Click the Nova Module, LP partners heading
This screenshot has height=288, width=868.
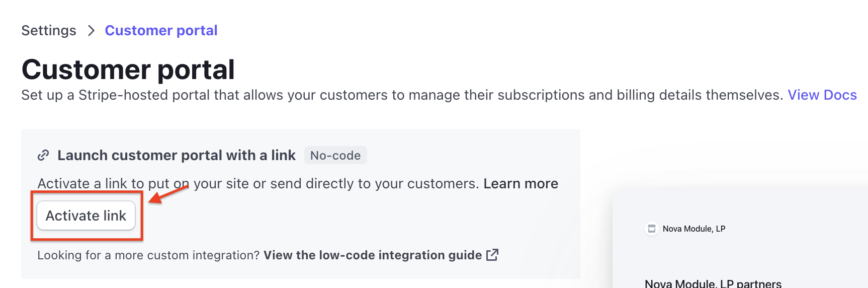tap(713, 283)
